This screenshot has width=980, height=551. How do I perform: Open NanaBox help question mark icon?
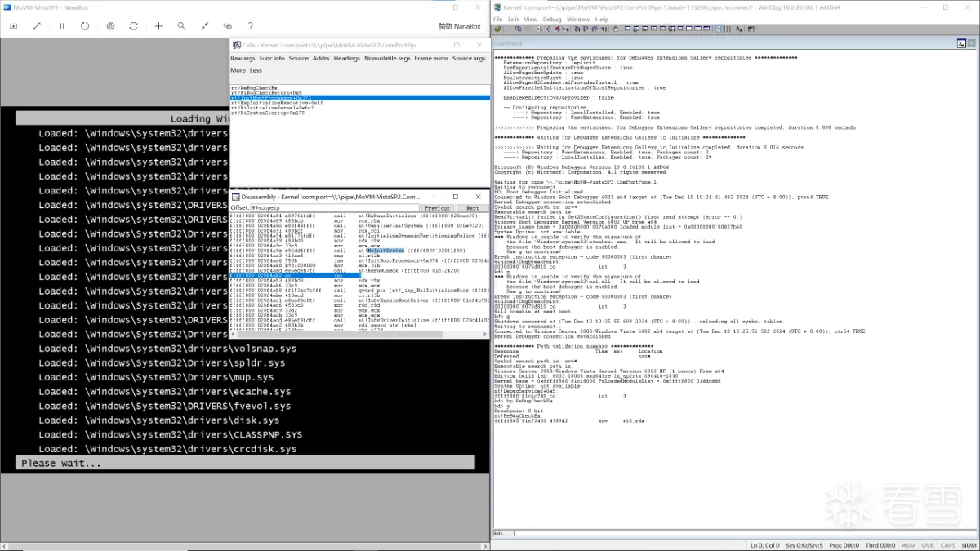point(251,26)
